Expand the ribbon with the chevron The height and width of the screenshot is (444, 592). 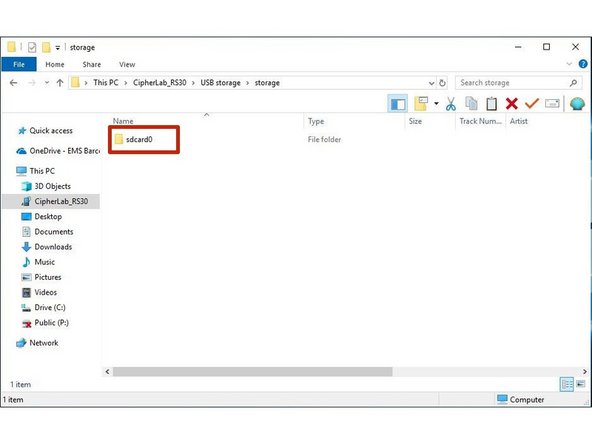pyautogui.click(x=569, y=64)
